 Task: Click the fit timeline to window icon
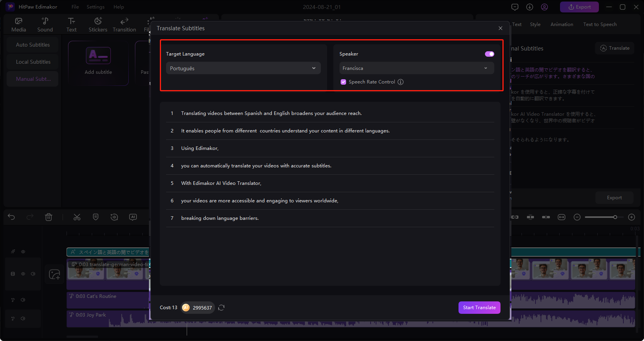click(562, 217)
